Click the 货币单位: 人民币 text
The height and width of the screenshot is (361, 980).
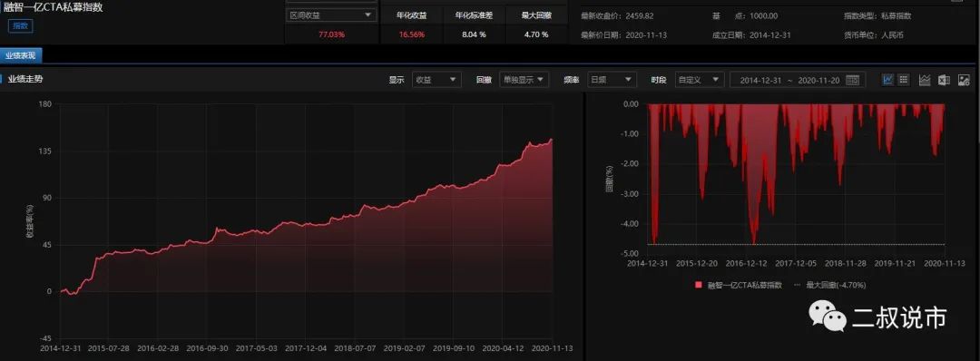point(873,35)
